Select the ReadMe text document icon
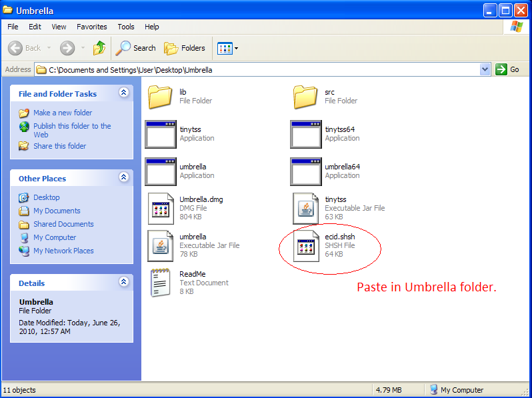This screenshot has width=532, height=398. 161,283
